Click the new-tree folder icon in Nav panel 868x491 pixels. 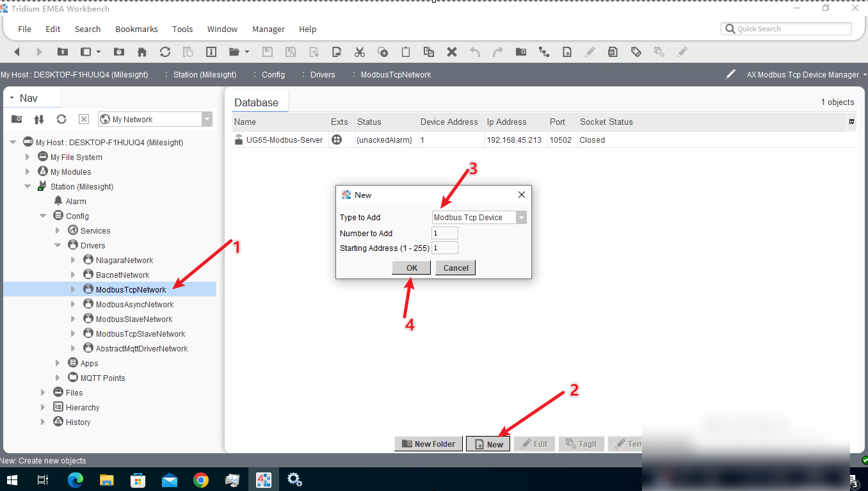pos(17,119)
